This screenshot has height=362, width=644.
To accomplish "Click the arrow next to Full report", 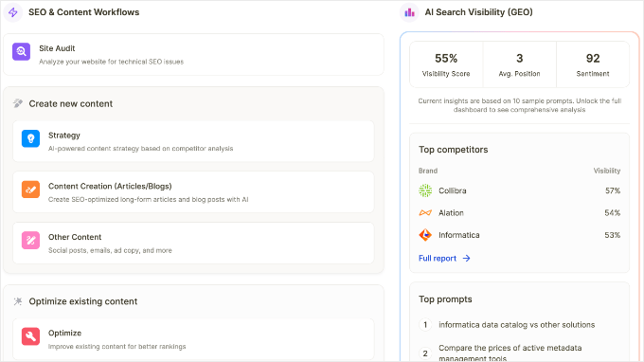I will (467, 258).
